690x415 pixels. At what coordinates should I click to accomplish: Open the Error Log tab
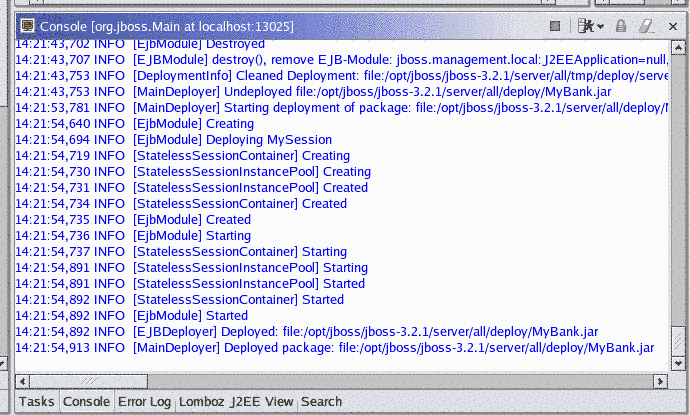click(145, 401)
